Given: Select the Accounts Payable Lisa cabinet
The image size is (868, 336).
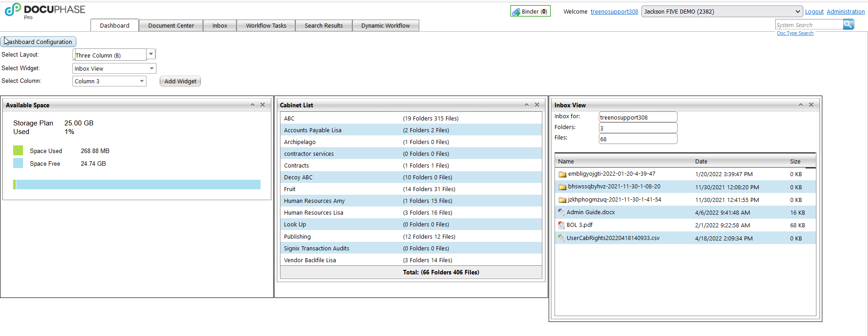Looking at the screenshot, I should [313, 130].
